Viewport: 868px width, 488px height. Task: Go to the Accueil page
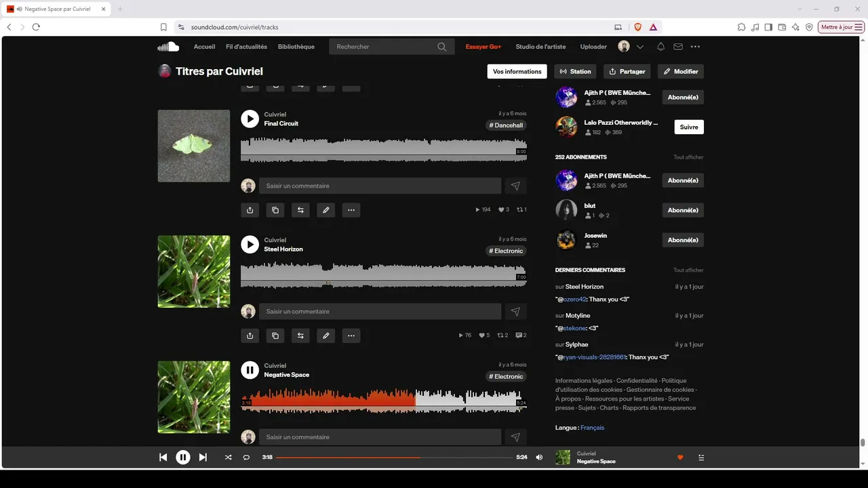pyautogui.click(x=204, y=47)
